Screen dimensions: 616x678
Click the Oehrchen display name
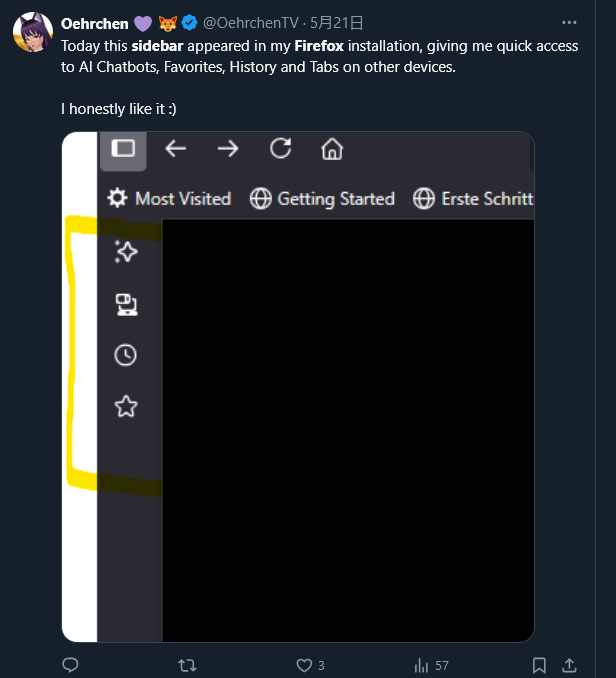tap(95, 22)
